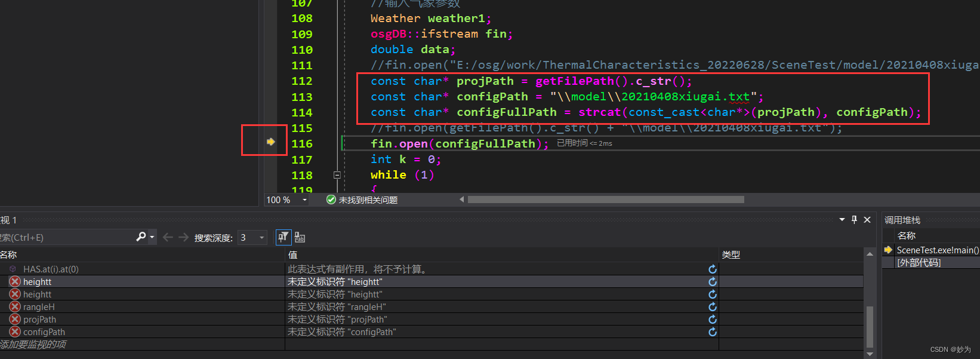The height and width of the screenshot is (359, 980).
Task: Refresh the highlighted heightt watch value
Action: 712,282
